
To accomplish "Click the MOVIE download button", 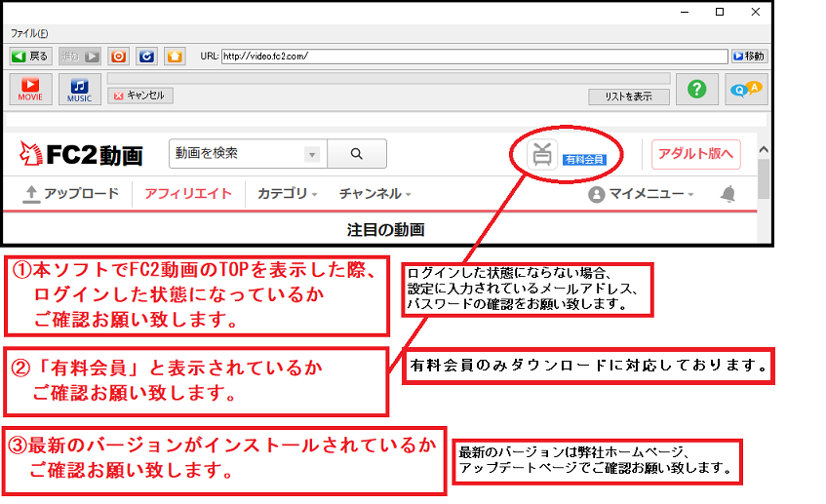I will (30, 89).
